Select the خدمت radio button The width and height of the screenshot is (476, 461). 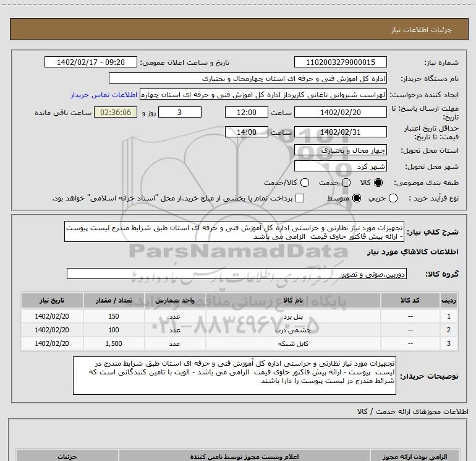point(346,183)
